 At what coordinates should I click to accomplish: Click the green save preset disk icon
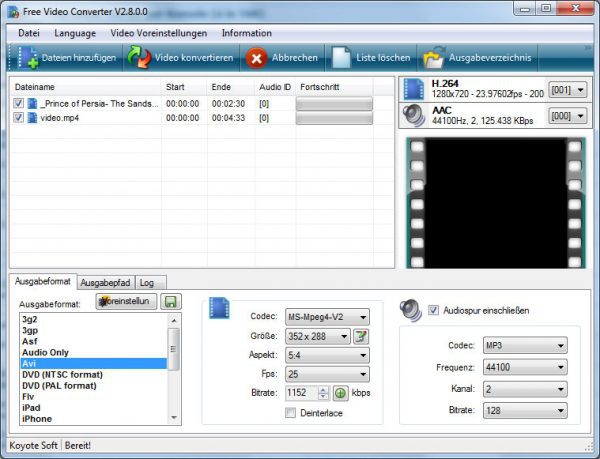[171, 302]
